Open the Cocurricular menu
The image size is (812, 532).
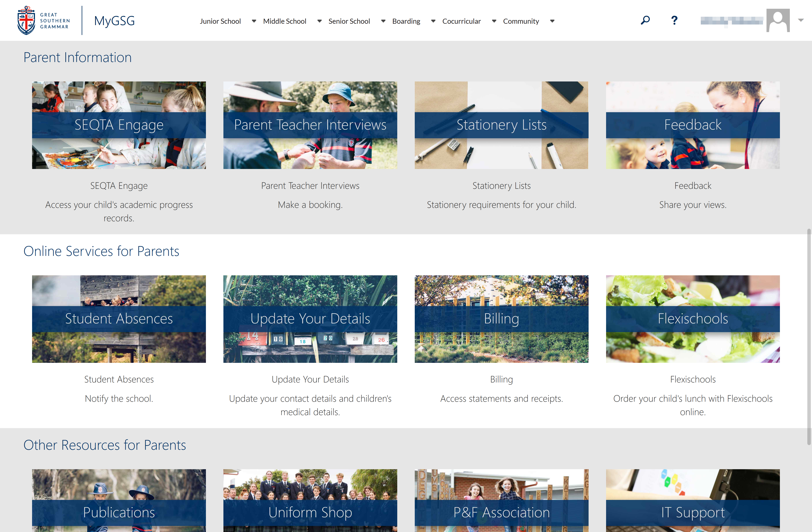coord(461,21)
